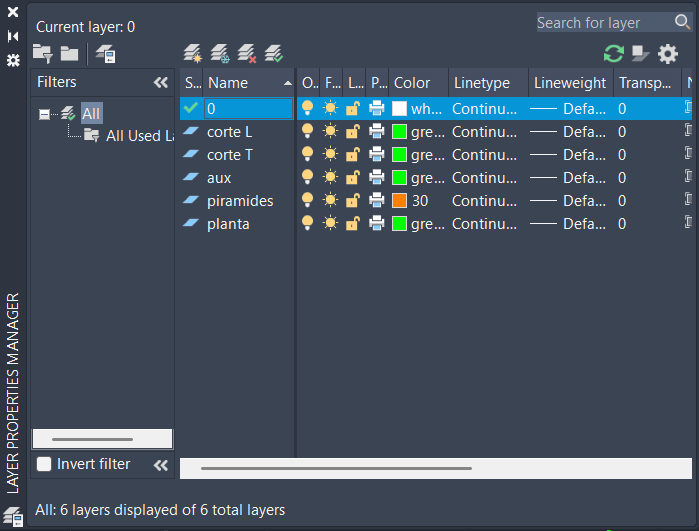The image size is (699, 531).
Task: Turn off the piramides layer lightbulb
Action: 308,201
